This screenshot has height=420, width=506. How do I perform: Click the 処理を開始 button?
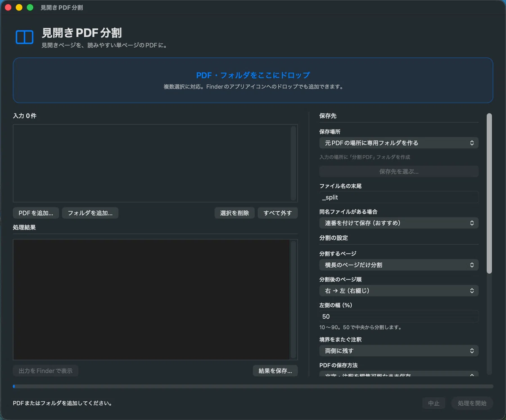(472, 403)
